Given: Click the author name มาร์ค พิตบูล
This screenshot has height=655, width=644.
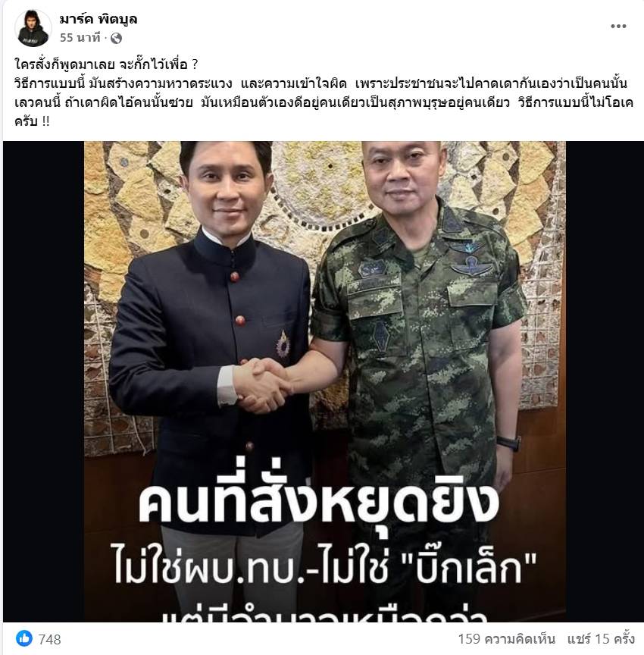Looking at the screenshot, I should coord(98,19).
